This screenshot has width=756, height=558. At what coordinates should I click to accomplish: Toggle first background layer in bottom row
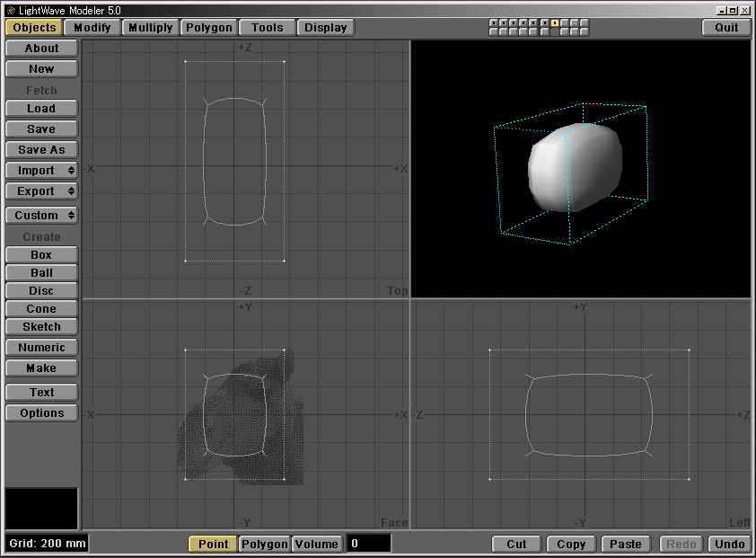tap(494, 32)
